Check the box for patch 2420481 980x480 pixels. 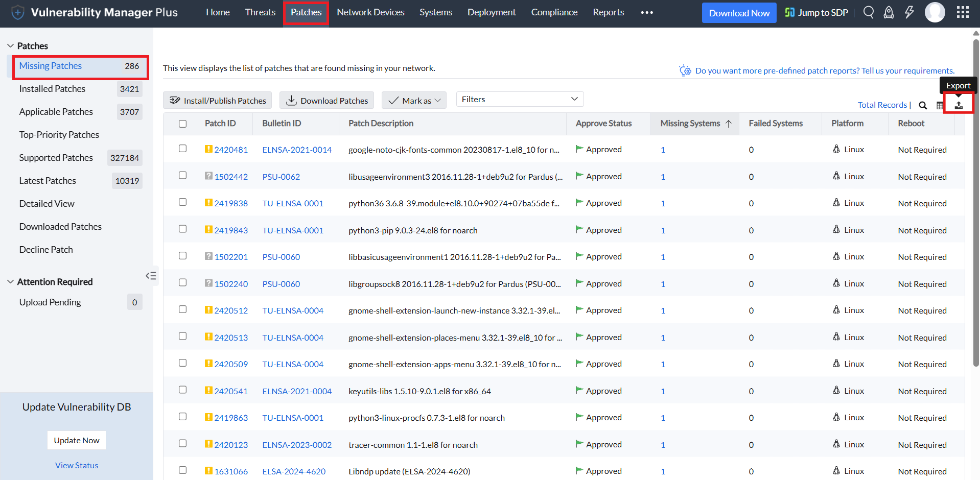coord(183,149)
